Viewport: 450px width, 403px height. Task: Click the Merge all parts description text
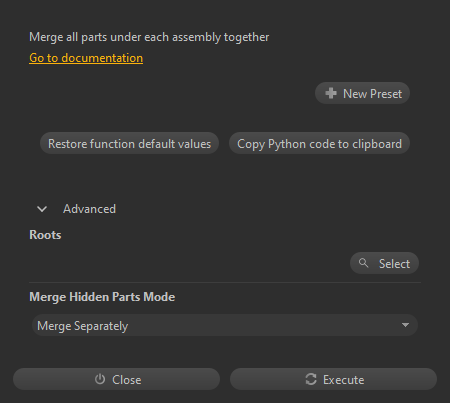tap(149, 37)
